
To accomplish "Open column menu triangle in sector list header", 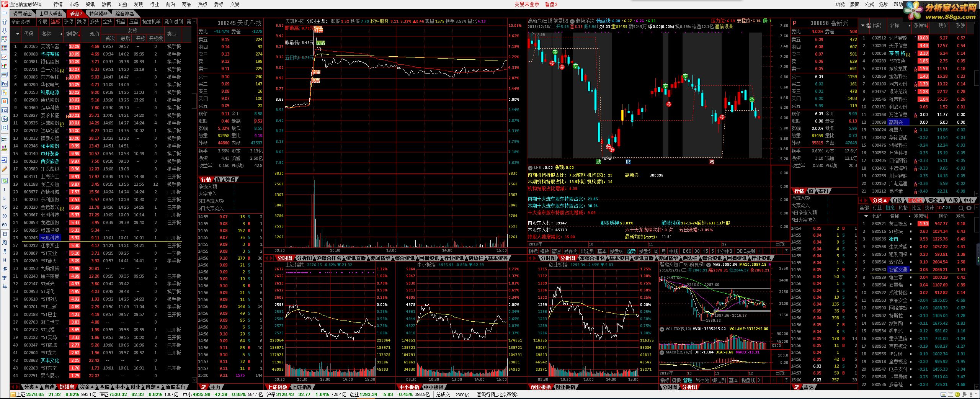I will [866, 216].
